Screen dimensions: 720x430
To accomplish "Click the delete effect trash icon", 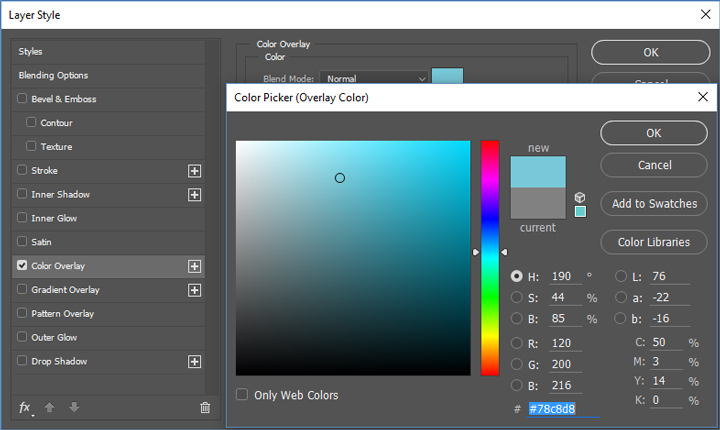I will (205, 407).
